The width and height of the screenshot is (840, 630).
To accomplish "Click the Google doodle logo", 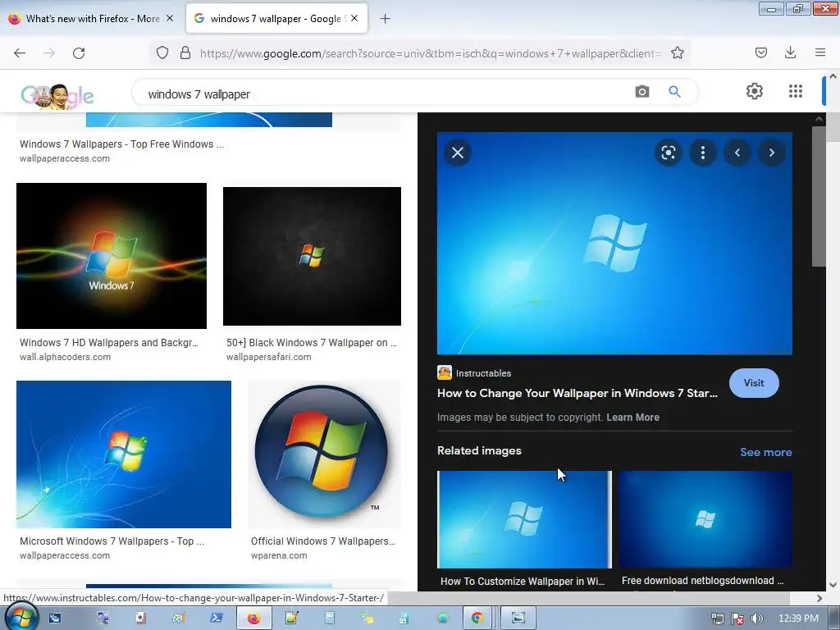I will point(57,96).
